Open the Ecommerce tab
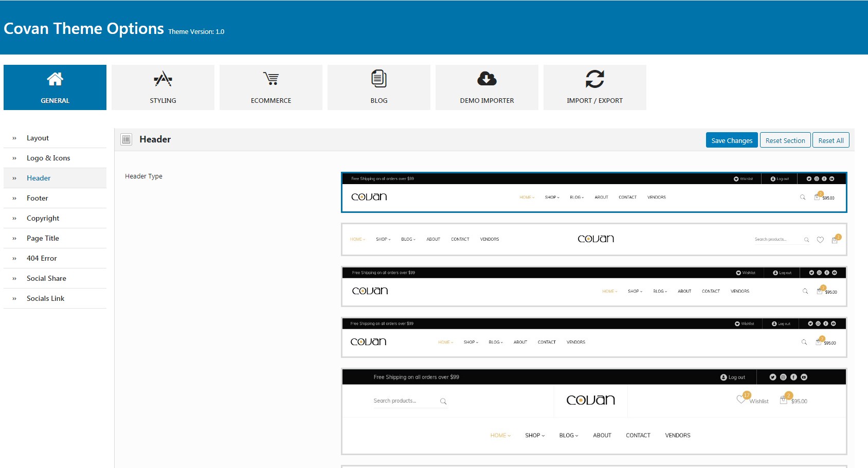Screen dimensions: 868x468 pos(271,87)
